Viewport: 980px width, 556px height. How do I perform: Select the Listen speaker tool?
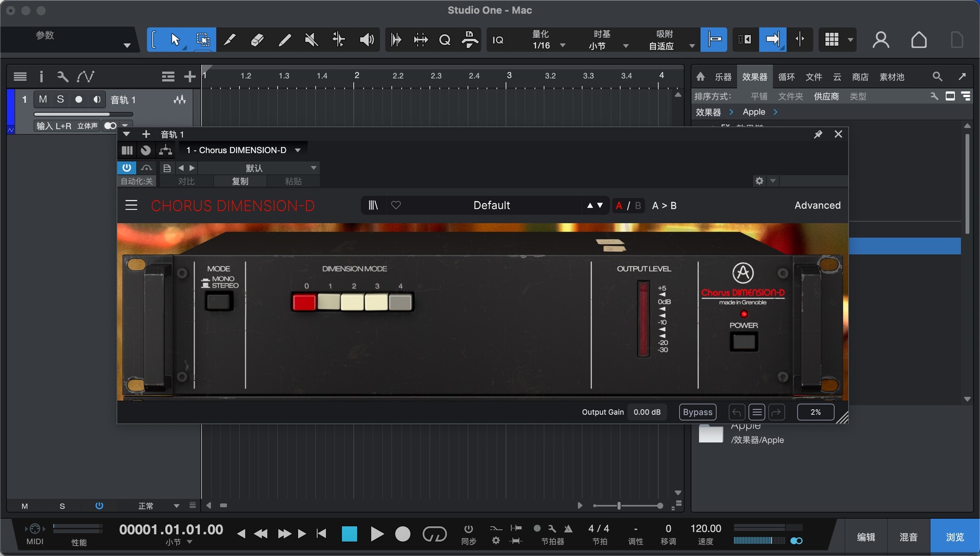click(366, 39)
